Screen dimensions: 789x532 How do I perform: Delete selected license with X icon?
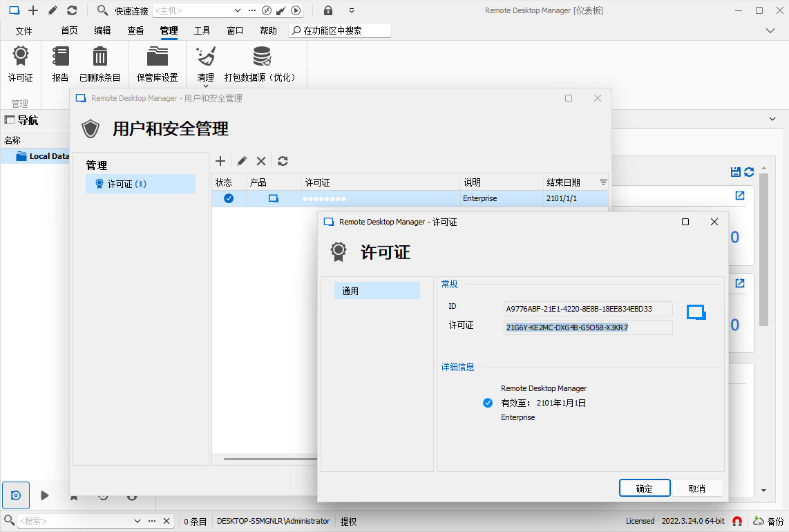[x=261, y=161]
